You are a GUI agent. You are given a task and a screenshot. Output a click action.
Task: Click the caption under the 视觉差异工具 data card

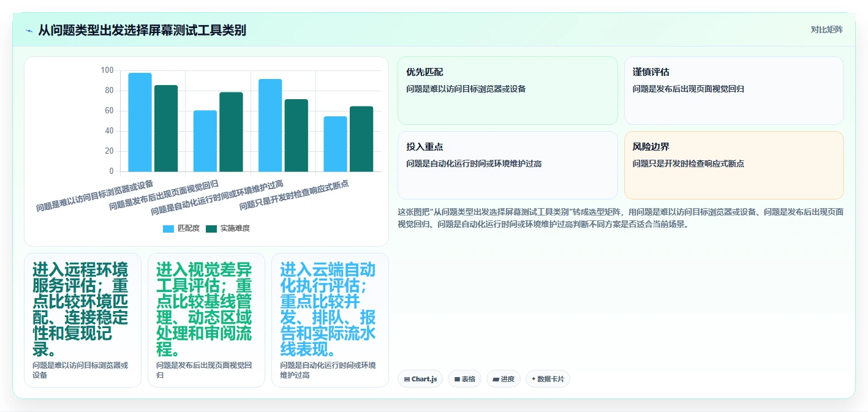coord(204,370)
